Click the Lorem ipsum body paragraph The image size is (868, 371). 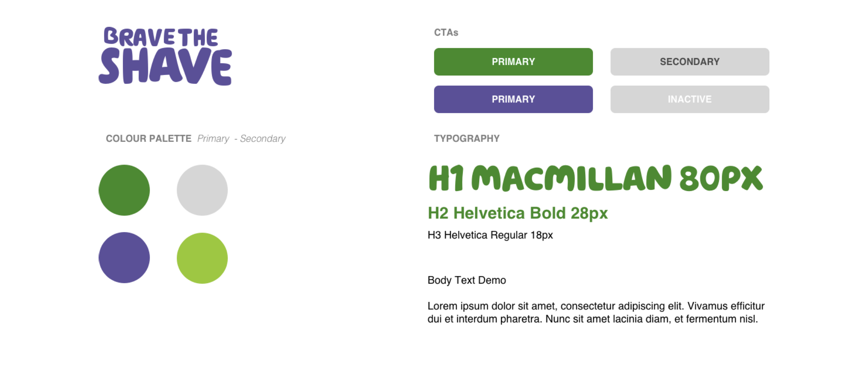coord(596,312)
